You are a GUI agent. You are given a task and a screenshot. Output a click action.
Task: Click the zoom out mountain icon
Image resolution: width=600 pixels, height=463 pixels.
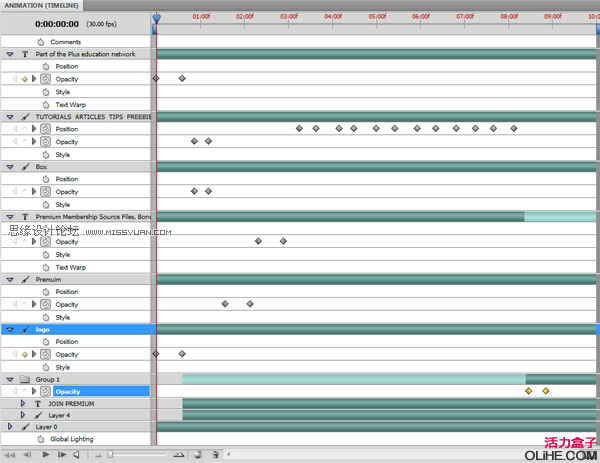pyautogui.click(x=98, y=455)
